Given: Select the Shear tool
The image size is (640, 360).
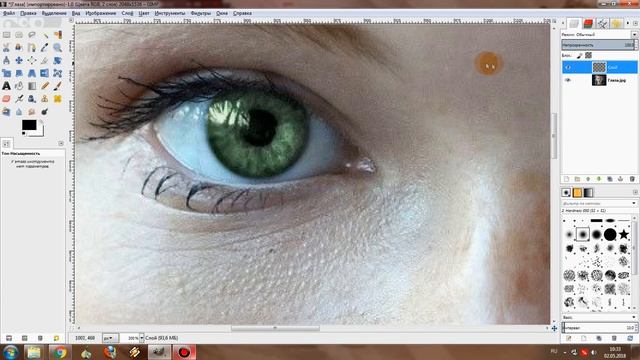Looking at the screenshot, I should [x=19, y=73].
